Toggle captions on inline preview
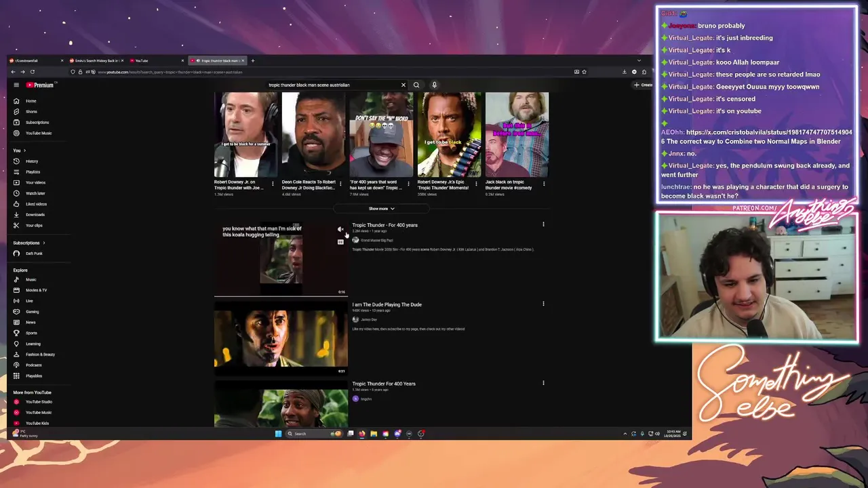The width and height of the screenshot is (868, 488). [x=340, y=242]
